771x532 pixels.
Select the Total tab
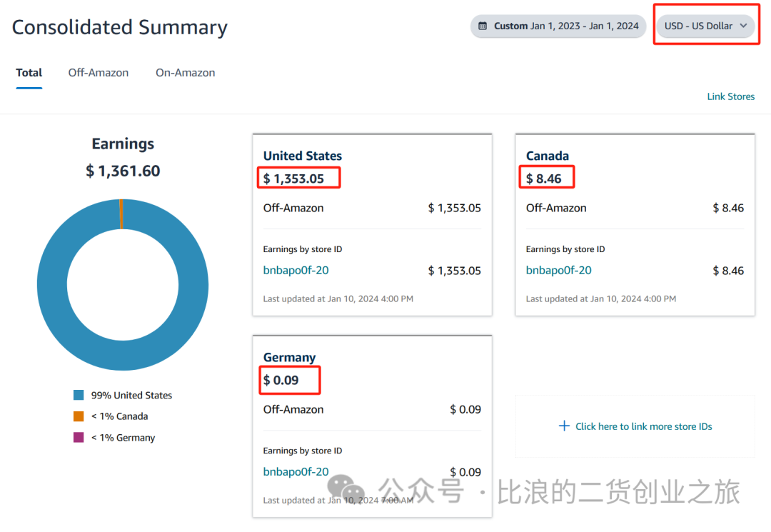29,73
